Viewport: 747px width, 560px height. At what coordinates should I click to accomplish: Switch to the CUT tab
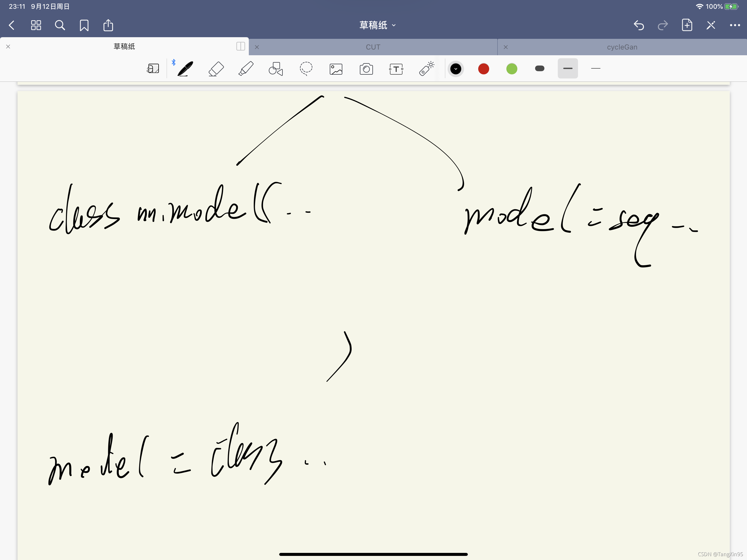(373, 47)
